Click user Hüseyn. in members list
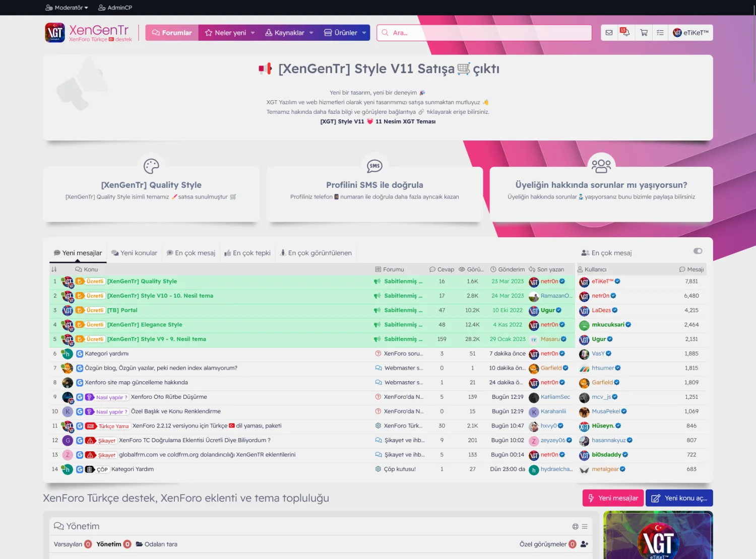Image resolution: width=756 pixels, height=559 pixels. click(x=603, y=426)
